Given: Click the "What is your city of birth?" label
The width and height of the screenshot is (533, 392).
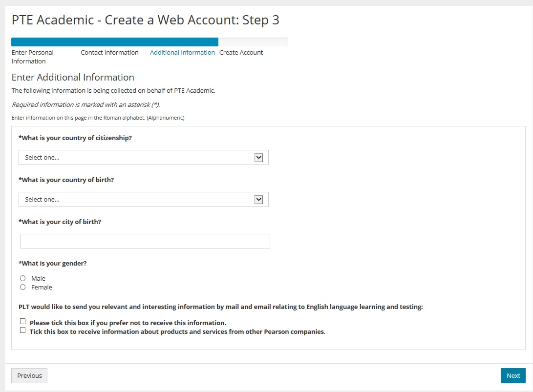Looking at the screenshot, I should [x=60, y=222].
